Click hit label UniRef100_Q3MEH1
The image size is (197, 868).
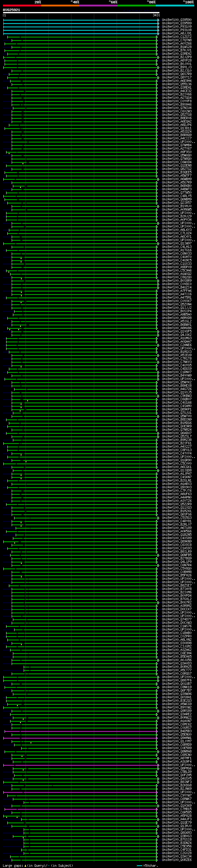coord(177,88)
